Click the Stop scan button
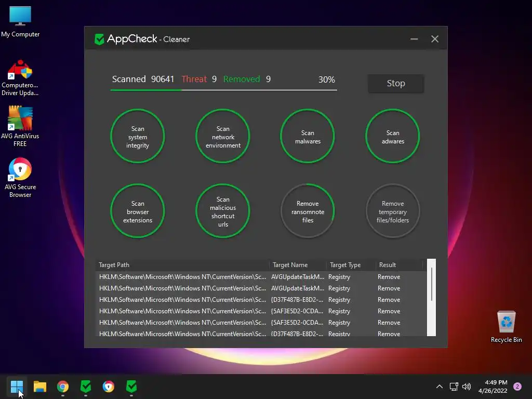This screenshot has width=532, height=399. pos(395,84)
